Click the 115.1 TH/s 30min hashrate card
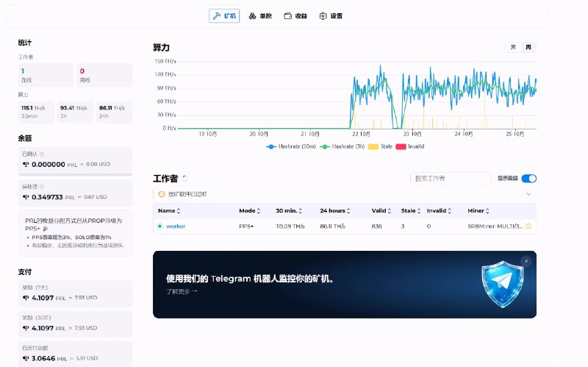 36,112
